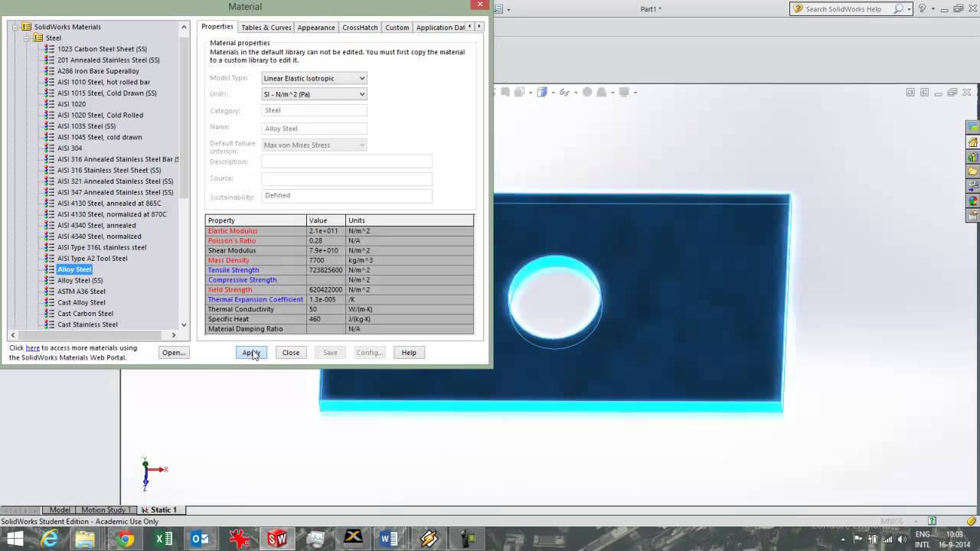Screen dimensions: 980x551
Task: Open Word from taskbar
Action: (388, 539)
